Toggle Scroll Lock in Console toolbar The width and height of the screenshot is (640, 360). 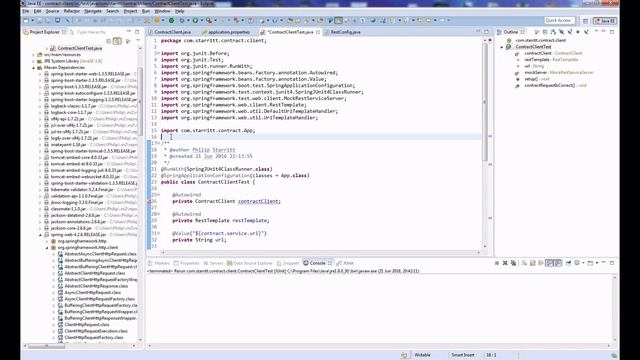click(533, 263)
